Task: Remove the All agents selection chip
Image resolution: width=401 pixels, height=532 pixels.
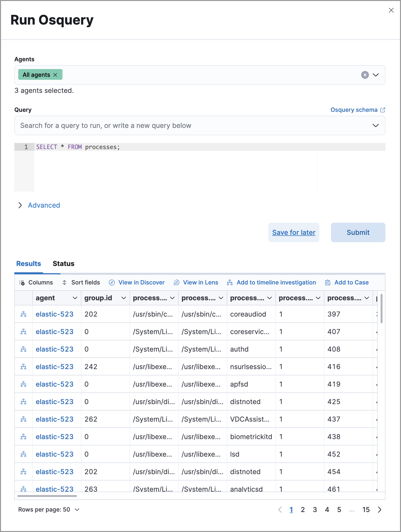Action: tap(55, 75)
